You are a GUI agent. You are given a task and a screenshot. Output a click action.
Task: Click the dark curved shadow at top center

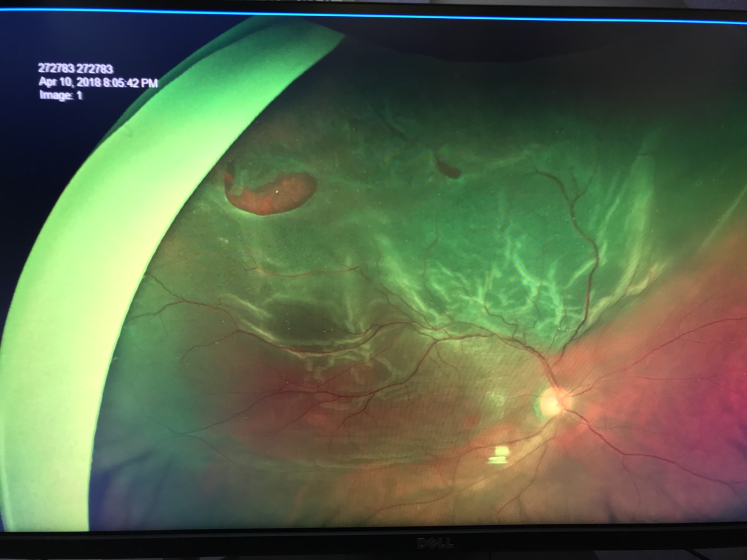(x=505, y=45)
